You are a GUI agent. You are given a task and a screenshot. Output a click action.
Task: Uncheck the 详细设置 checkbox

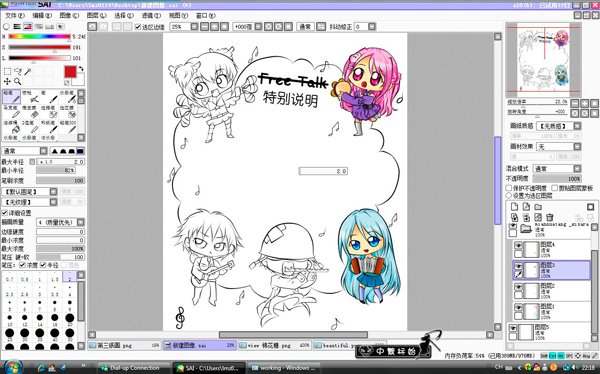[x=5, y=212]
